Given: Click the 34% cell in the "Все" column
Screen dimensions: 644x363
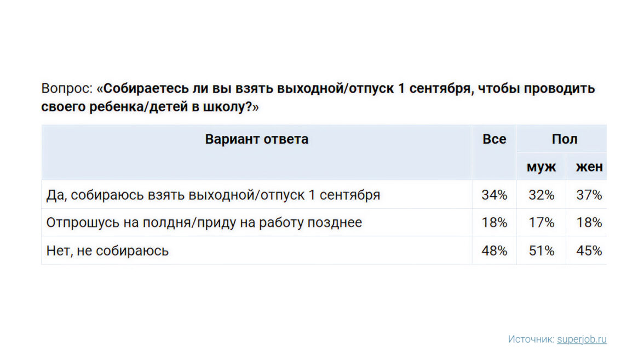Looking at the screenshot, I should pos(494,195).
